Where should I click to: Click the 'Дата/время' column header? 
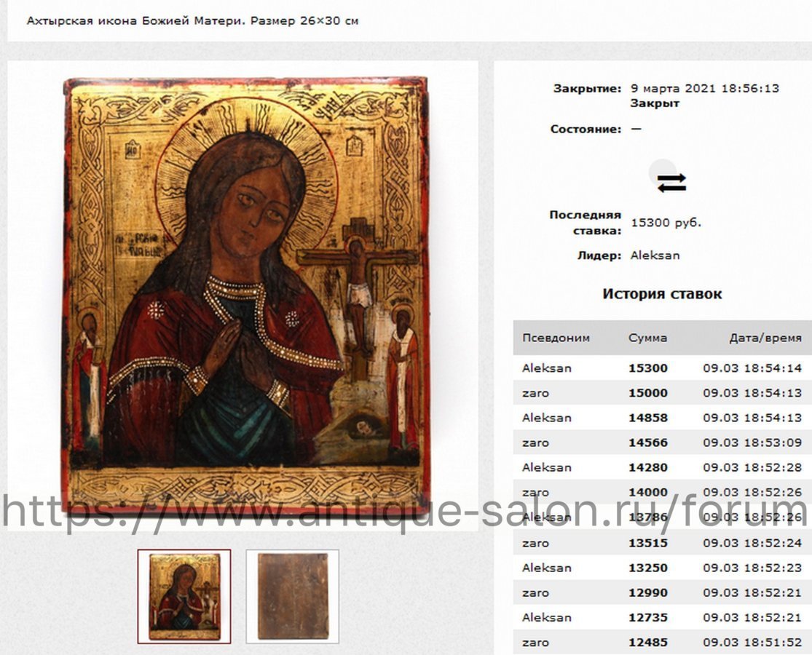pyautogui.click(x=765, y=338)
